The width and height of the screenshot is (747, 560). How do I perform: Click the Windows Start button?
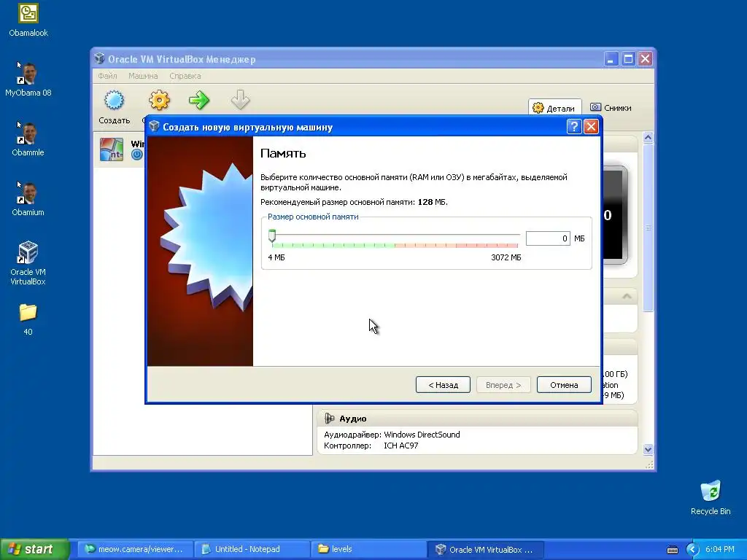pos(34,550)
